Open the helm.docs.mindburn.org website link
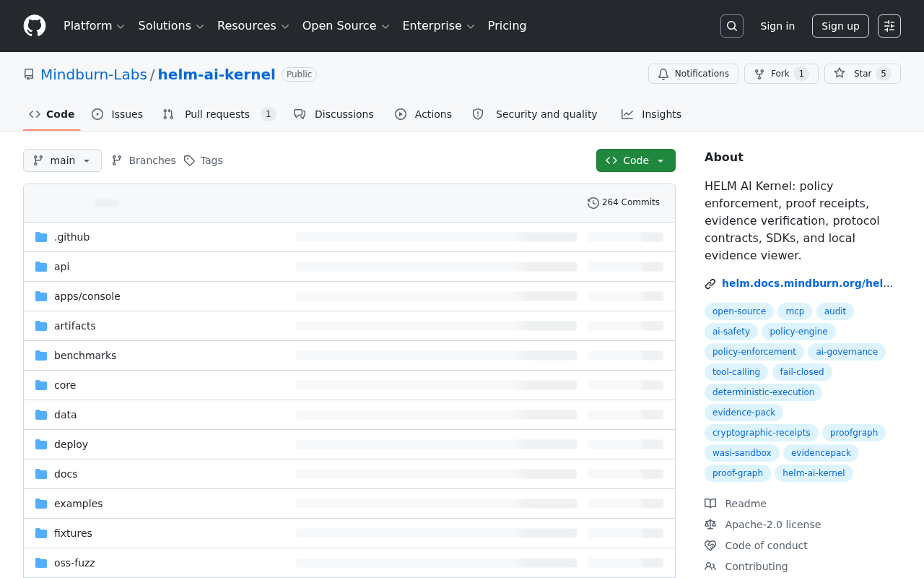924x578 pixels. click(807, 283)
